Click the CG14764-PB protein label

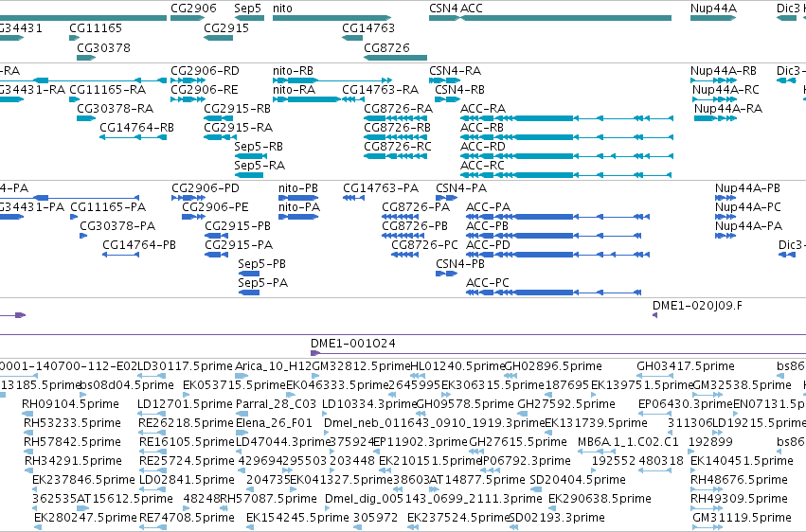pyautogui.click(x=139, y=245)
